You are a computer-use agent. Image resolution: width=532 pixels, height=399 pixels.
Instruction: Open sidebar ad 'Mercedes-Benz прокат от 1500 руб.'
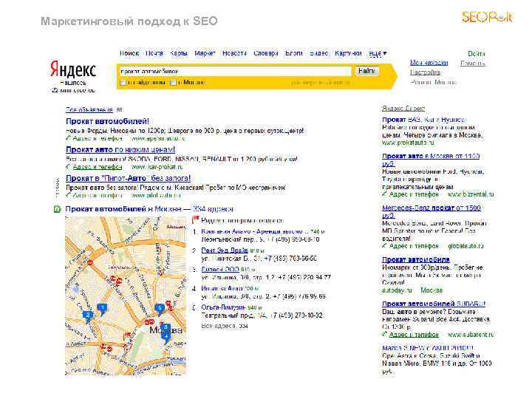click(x=432, y=211)
